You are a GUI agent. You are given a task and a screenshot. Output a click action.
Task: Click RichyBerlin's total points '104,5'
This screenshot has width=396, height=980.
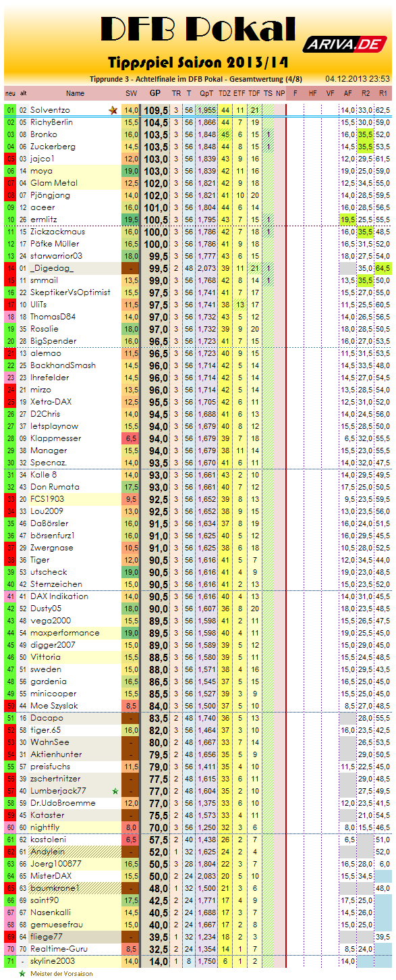156,122
